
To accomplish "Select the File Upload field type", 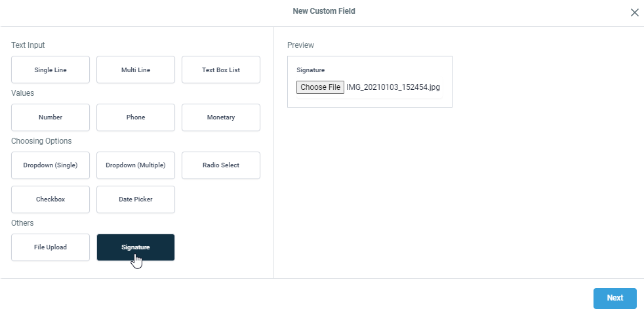I will tap(50, 247).
